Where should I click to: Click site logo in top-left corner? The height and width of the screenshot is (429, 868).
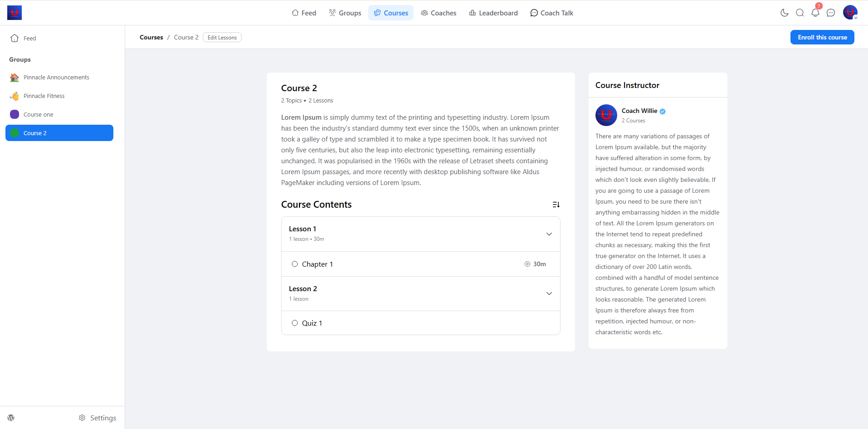(15, 13)
